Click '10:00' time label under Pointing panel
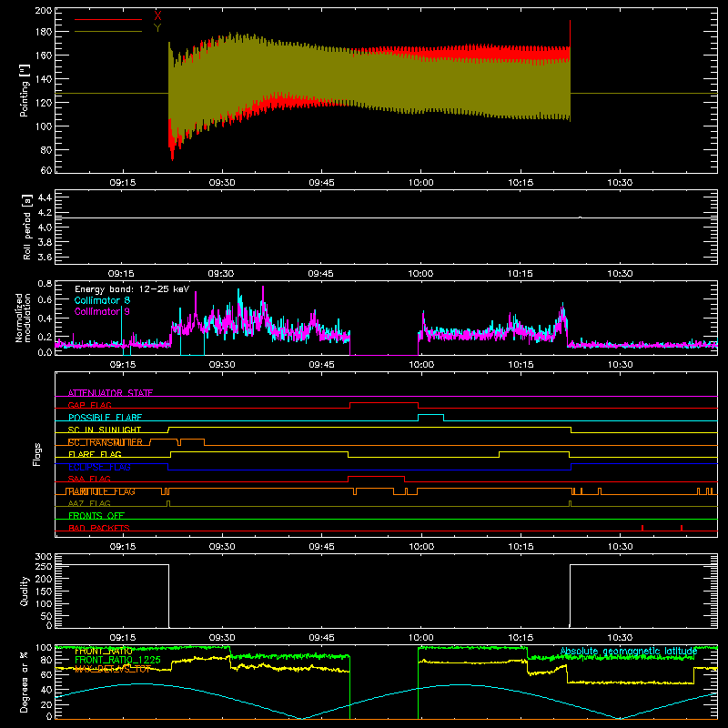Image resolution: width=728 pixels, height=728 pixels. pos(420,183)
